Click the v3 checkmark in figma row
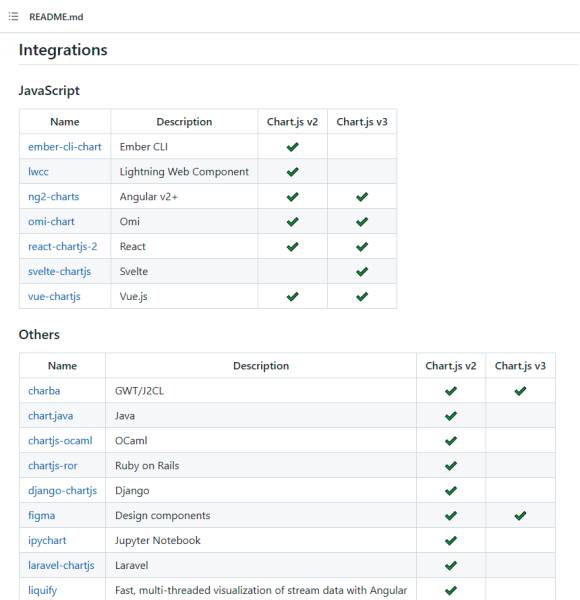Image resolution: width=580 pixels, height=600 pixels. pos(520,515)
